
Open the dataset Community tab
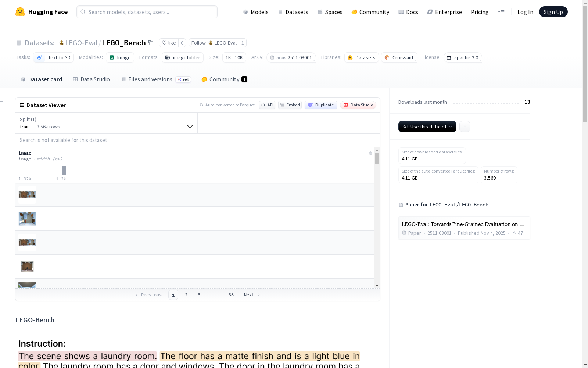[x=224, y=79]
